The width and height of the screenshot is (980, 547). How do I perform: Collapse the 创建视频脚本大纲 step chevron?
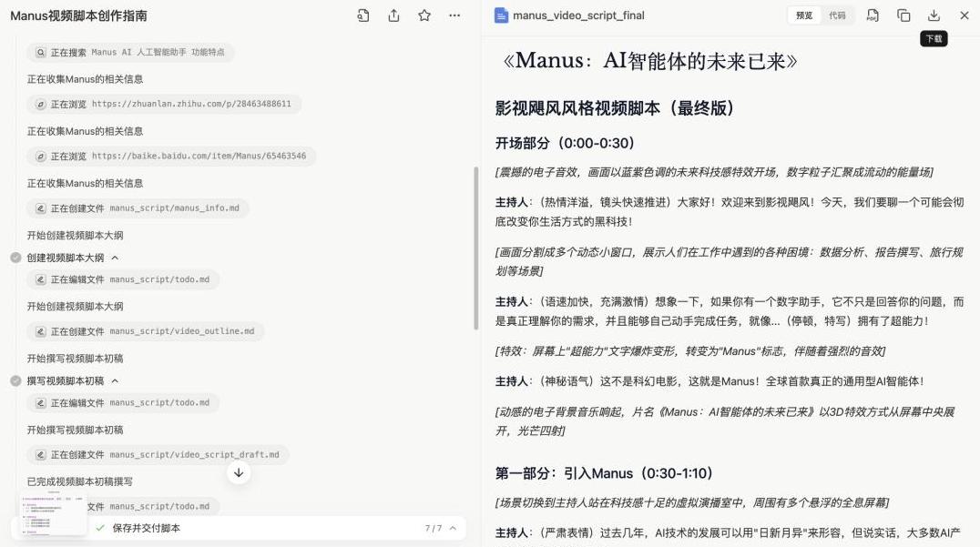pos(115,258)
